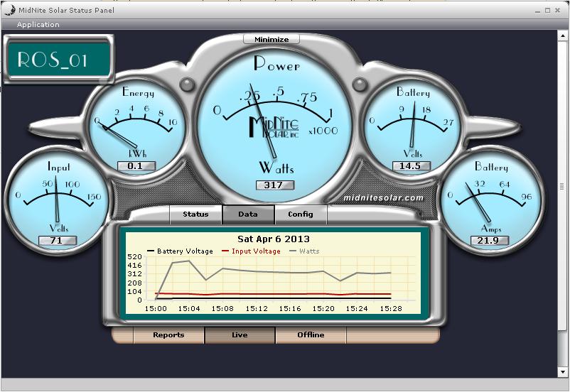Image resolution: width=570 pixels, height=392 pixels.
Task: Switch to Offline mode
Action: (311, 335)
